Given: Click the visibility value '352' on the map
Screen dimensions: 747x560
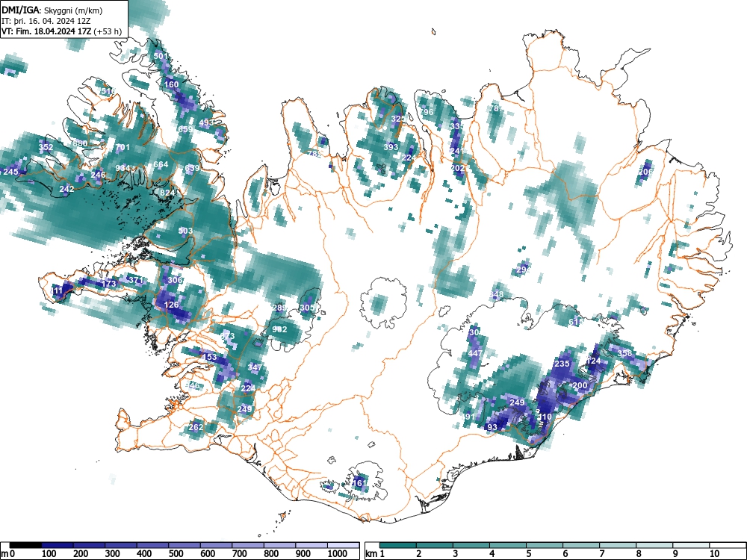Looking at the screenshot, I should coord(46,147).
